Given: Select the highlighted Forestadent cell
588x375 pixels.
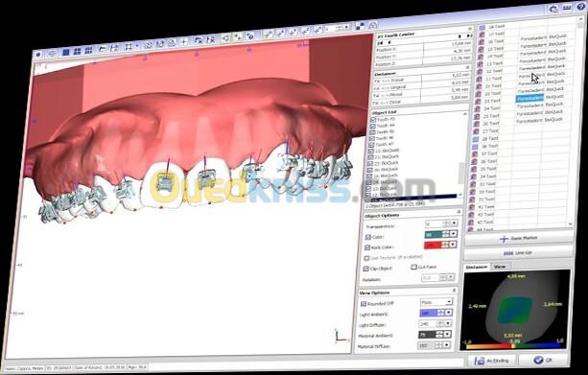Looking at the screenshot, I should 529,99.
